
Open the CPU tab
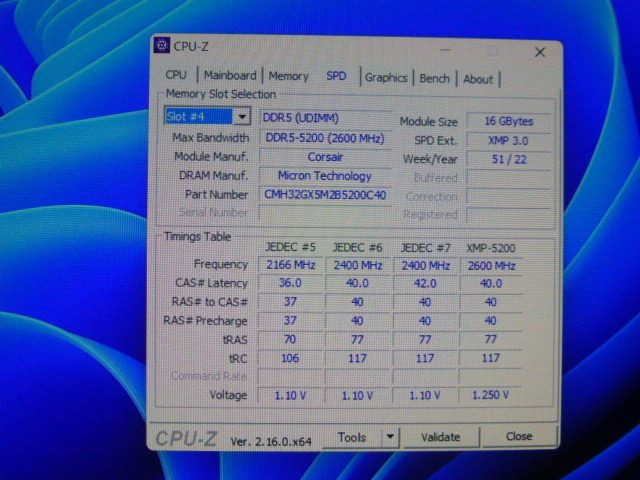(176, 75)
